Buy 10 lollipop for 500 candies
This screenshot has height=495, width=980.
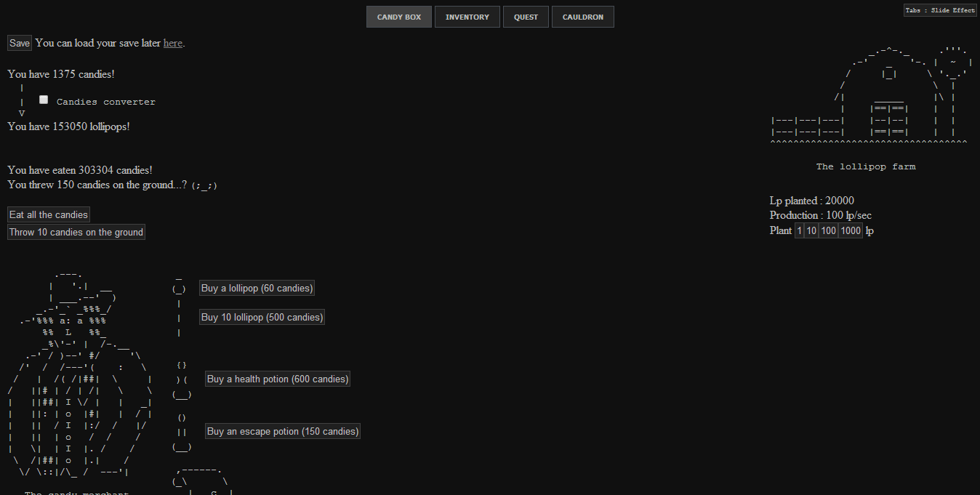262,317
